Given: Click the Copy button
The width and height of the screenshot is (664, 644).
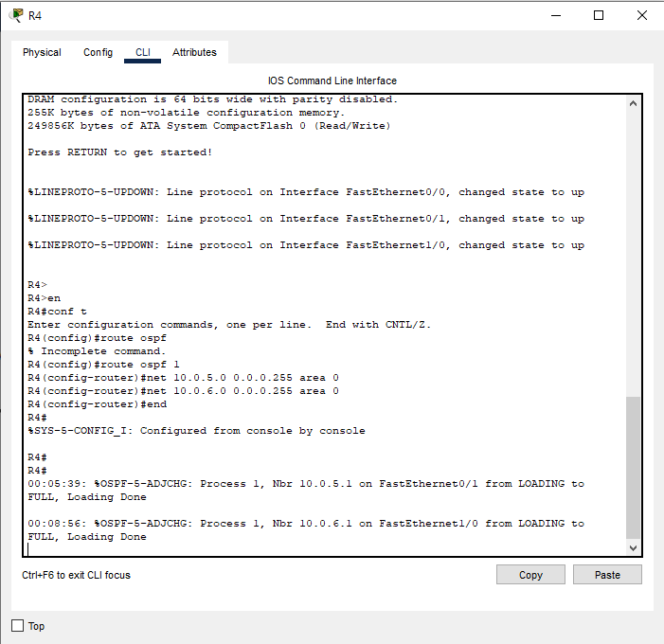Looking at the screenshot, I should click(x=530, y=575).
